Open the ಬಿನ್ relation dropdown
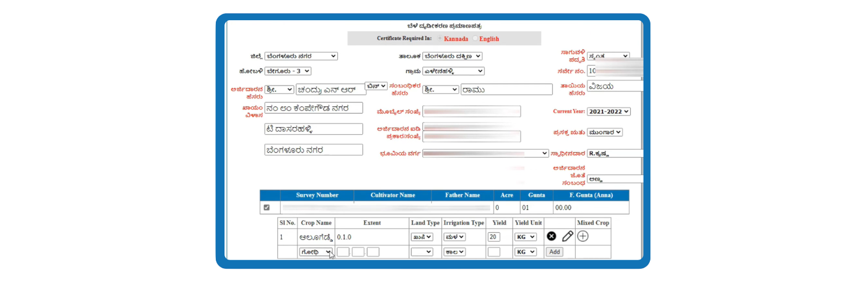 point(376,86)
